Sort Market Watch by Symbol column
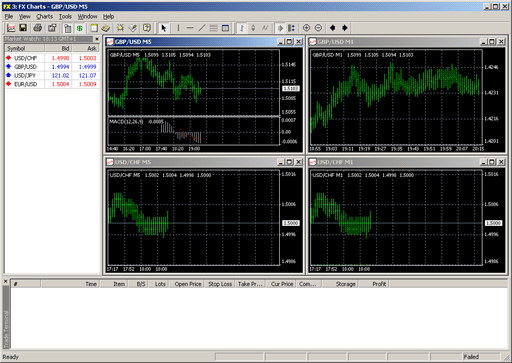This screenshot has width=512, height=363. click(25, 48)
